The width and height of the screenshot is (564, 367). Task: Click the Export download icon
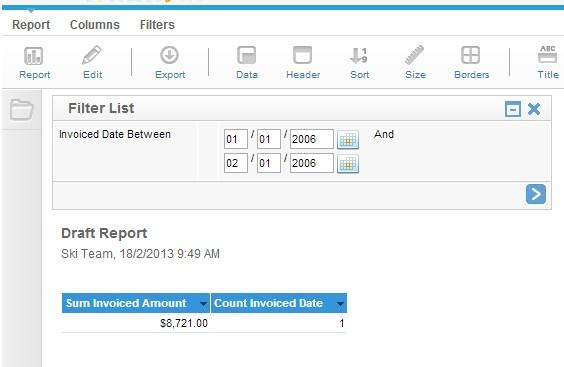pos(169,55)
